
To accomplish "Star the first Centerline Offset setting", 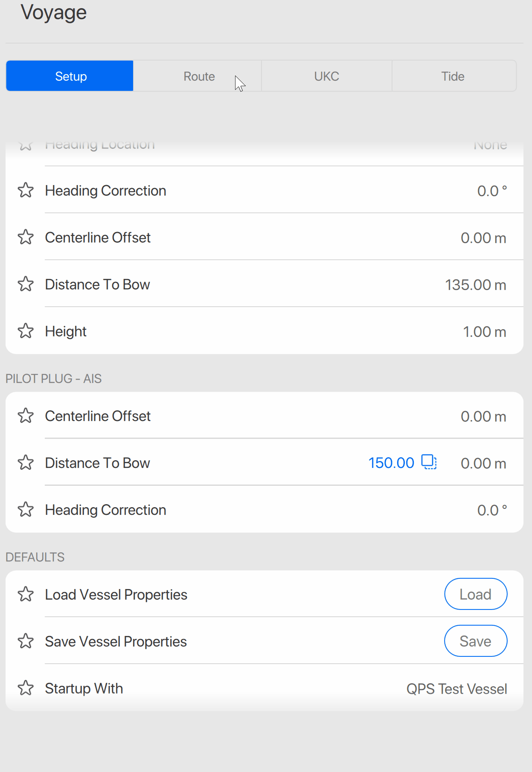I will tap(26, 237).
